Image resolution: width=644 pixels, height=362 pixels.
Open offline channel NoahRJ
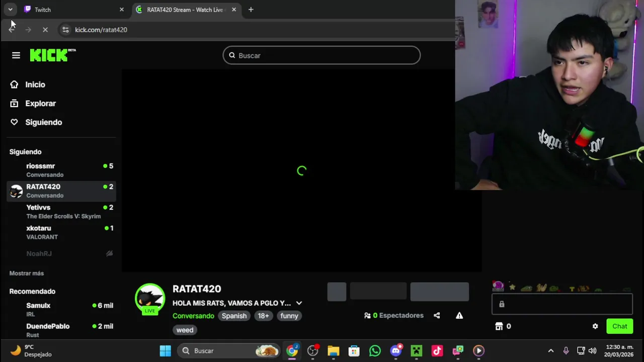point(61,253)
